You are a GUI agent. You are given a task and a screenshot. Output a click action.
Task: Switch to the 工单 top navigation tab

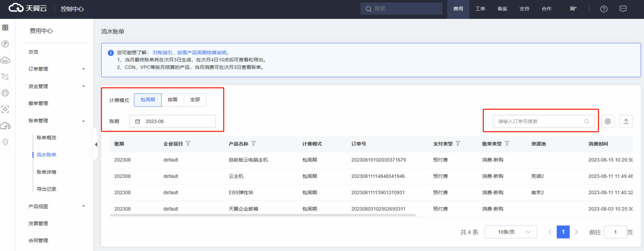[480, 9]
